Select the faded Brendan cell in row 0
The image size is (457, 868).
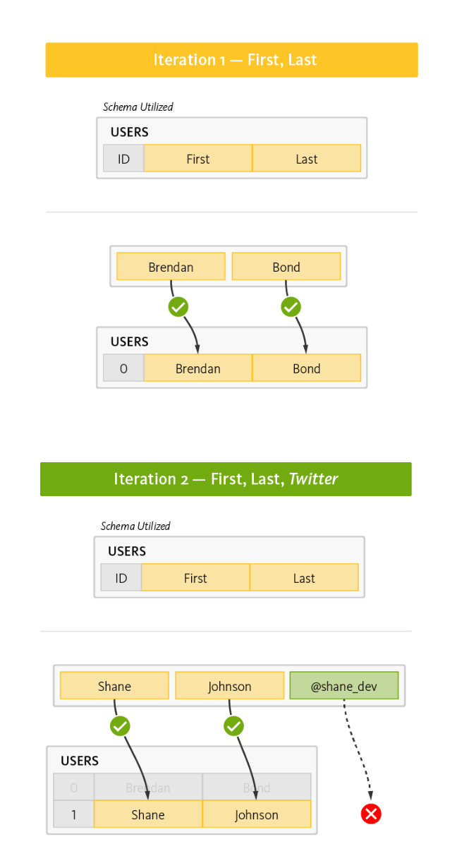148,787
